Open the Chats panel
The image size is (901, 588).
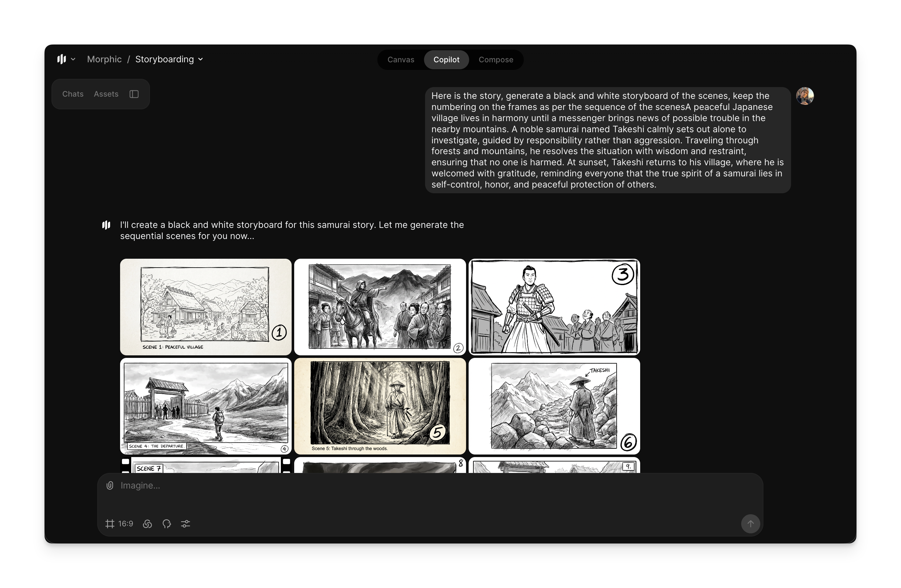click(x=73, y=94)
